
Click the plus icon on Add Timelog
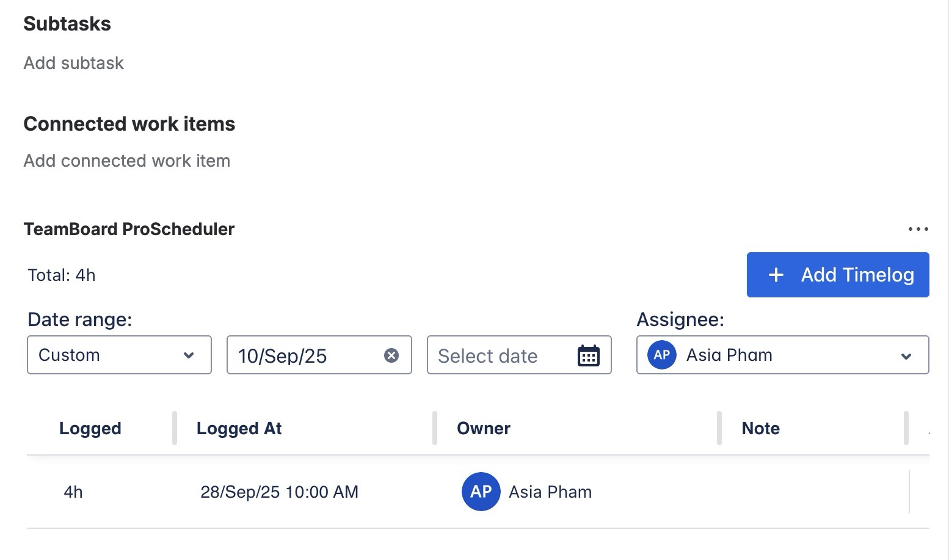(776, 275)
